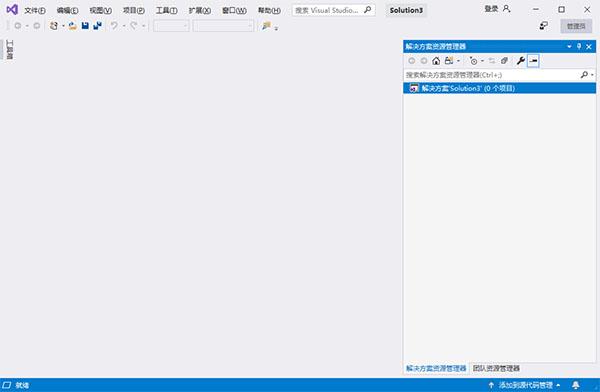Open notifications bell in status bar

(576, 385)
